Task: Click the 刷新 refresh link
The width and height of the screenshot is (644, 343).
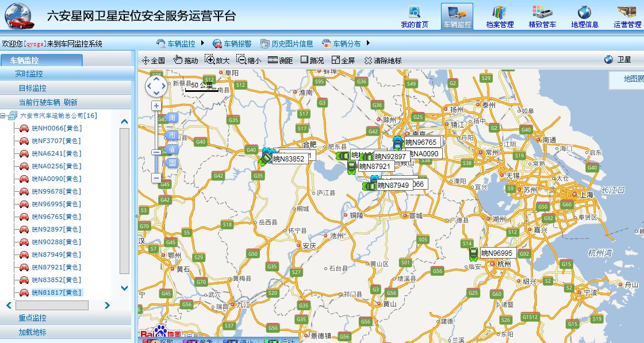Action: pyautogui.click(x=70, y=102)
